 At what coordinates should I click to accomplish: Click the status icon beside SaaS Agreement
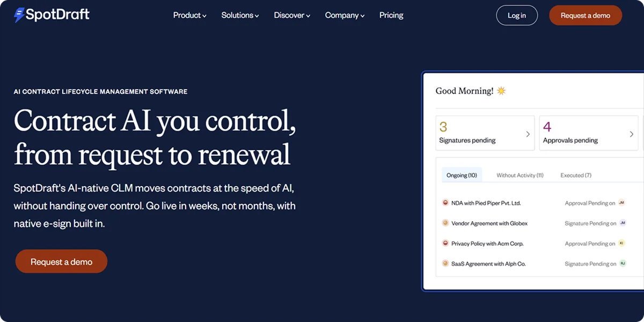[x=445, y=264]
